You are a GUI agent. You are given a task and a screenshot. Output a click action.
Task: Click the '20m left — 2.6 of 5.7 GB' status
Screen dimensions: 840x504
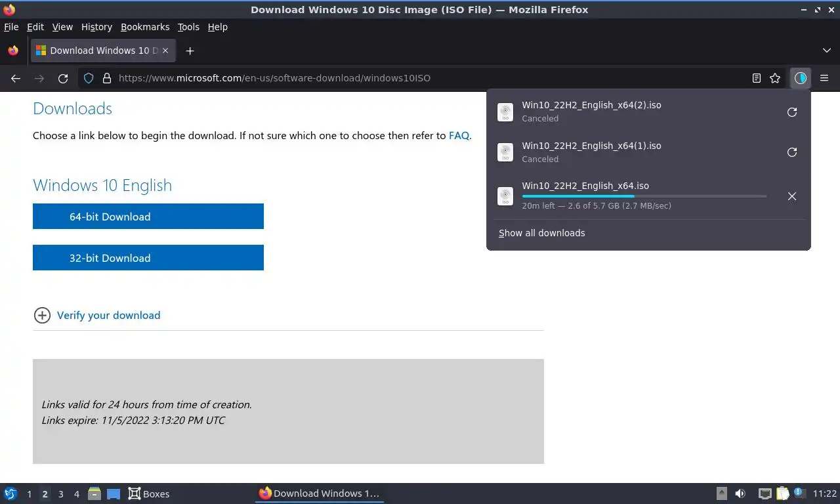click(597, 206)
